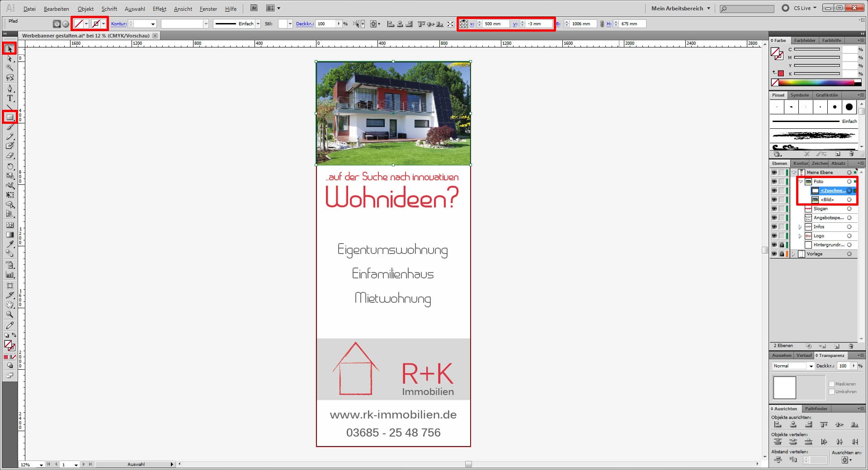Select the Paintbrush tool

[x=9, y=127]
